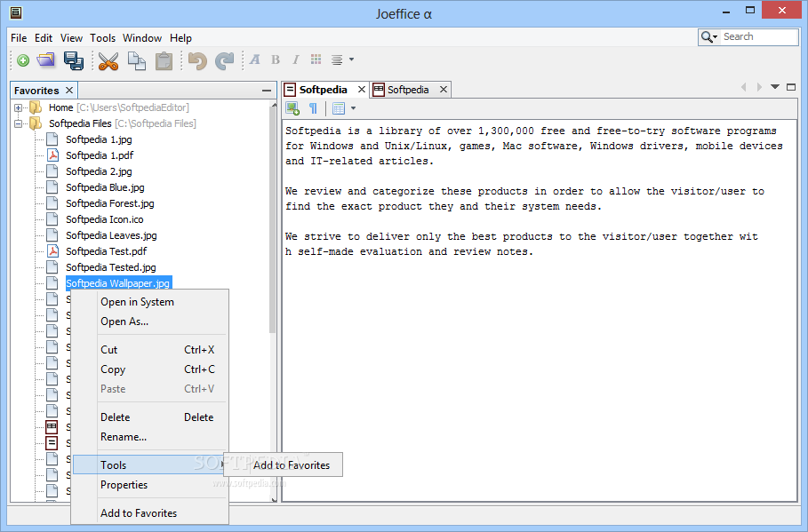Select Softpedia Leaves.jpg file
The image size is (808, 532).
pos(111,235)
